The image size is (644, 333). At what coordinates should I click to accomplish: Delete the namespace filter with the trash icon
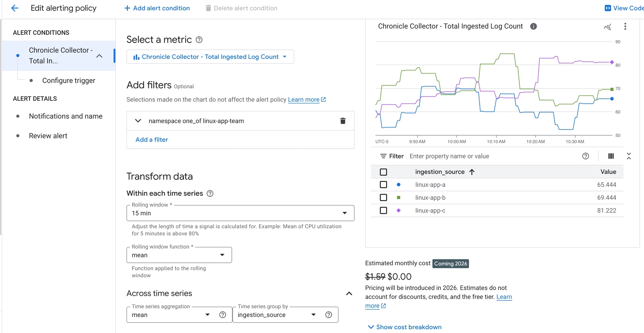pyautogui.click(x=343, y=121)
